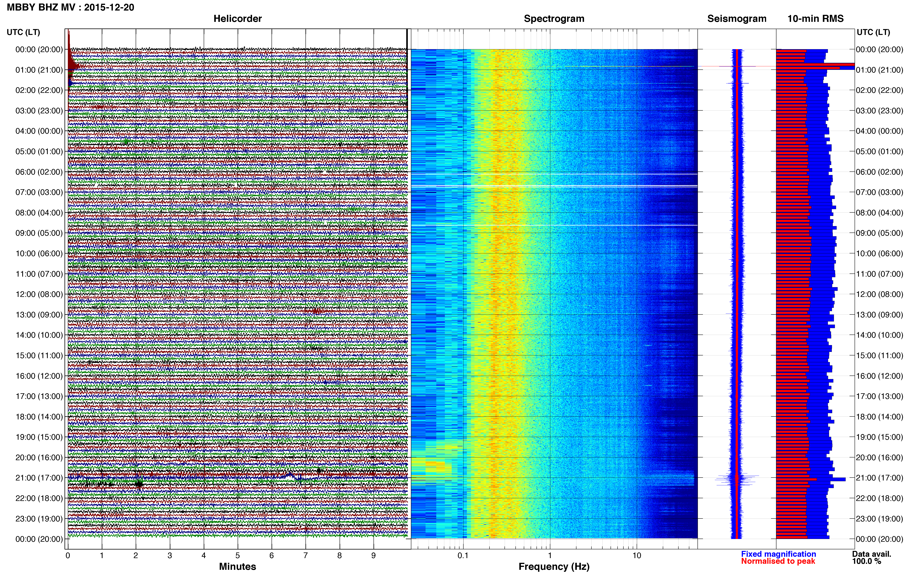Pick Helicorder time label 20:00 (16:00)
This screenshot has height=578, width=924.
[x=39, y=458]
